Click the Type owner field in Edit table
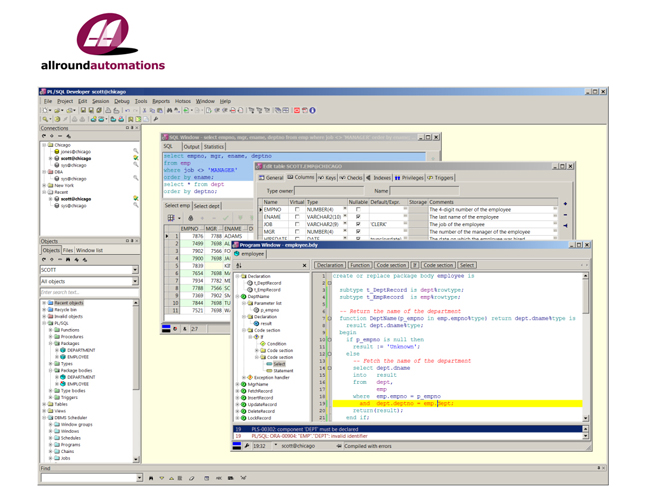This screenshot has height=493, width=650. click(x=329, y=191)
